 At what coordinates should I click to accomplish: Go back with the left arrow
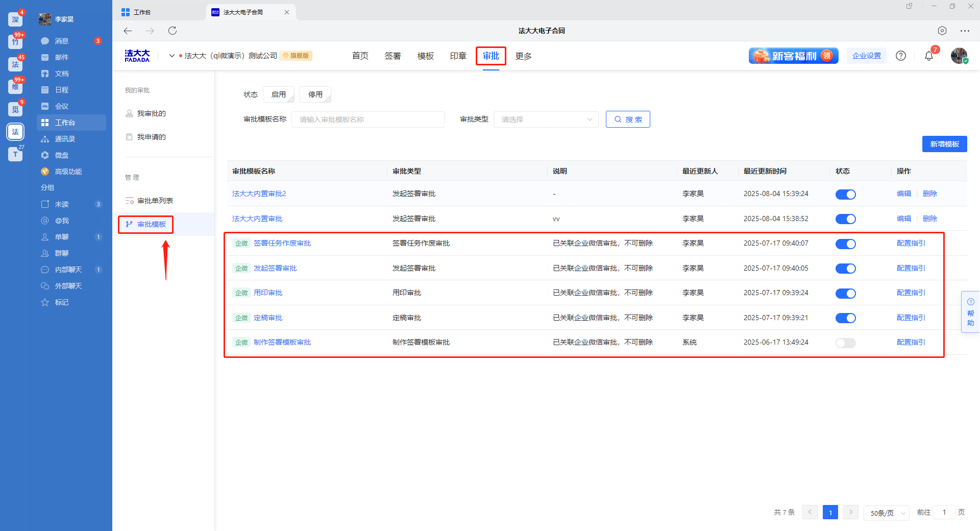tap(128, 31)
